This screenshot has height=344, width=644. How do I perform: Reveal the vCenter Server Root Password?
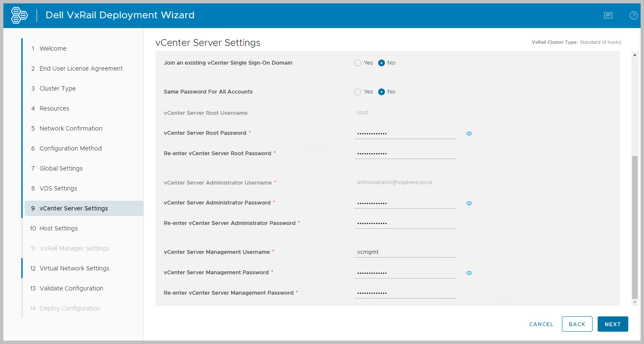click(x=469, y=134)
